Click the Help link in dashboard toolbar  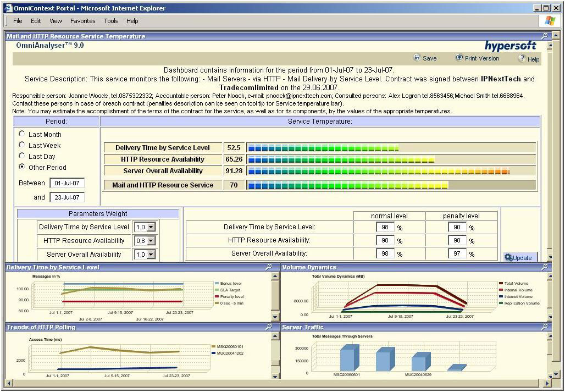(533, 59)
